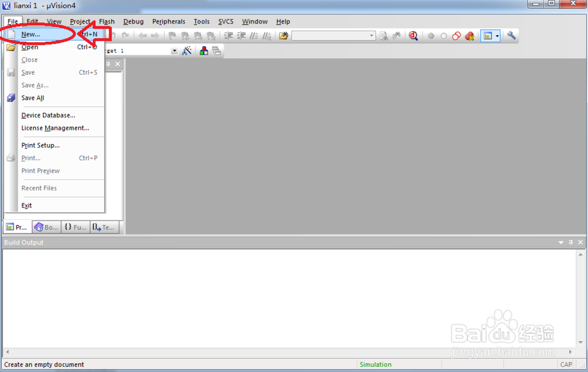Click the Kill all breakpoints icon
The image size is (588, 372).
click(469, 36)
